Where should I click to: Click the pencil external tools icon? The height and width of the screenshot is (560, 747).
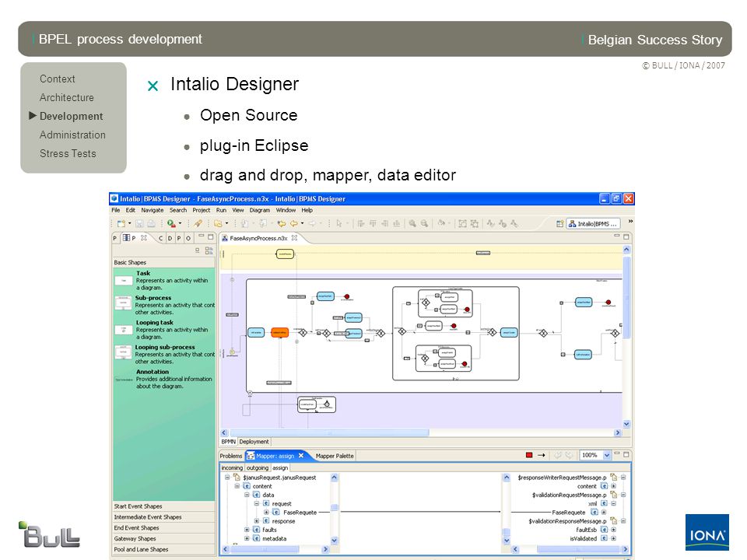198,223
